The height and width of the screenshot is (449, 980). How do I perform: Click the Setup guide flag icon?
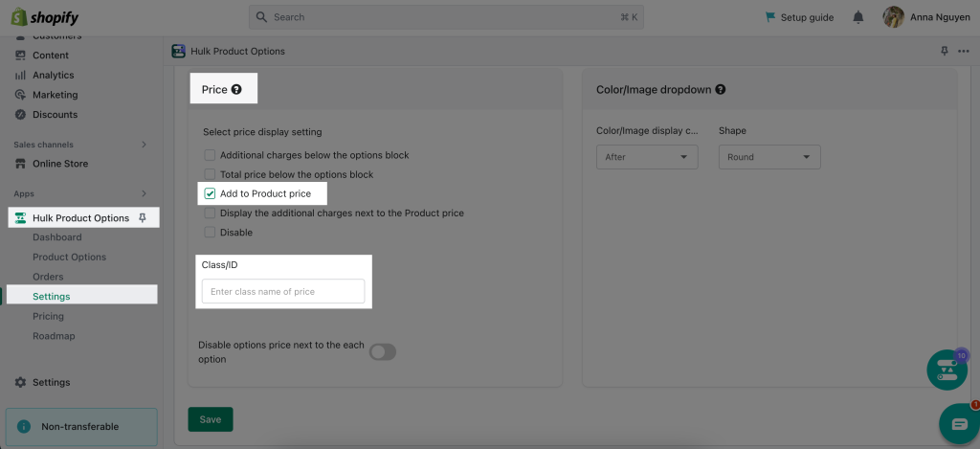(x=770, y=17)
